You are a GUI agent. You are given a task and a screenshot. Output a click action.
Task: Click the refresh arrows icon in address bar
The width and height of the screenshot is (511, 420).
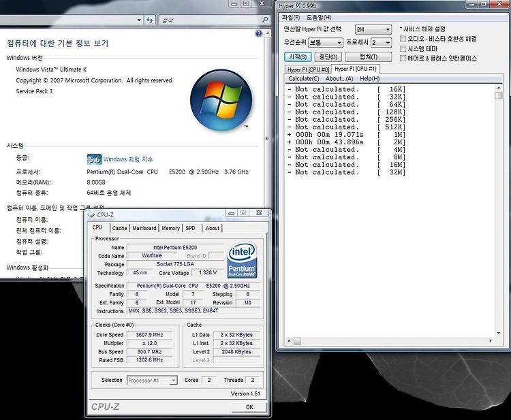coord(150,20)
